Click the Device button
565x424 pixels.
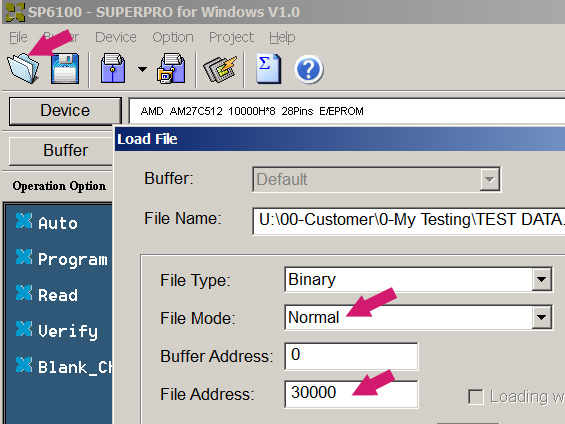[65, 111]
